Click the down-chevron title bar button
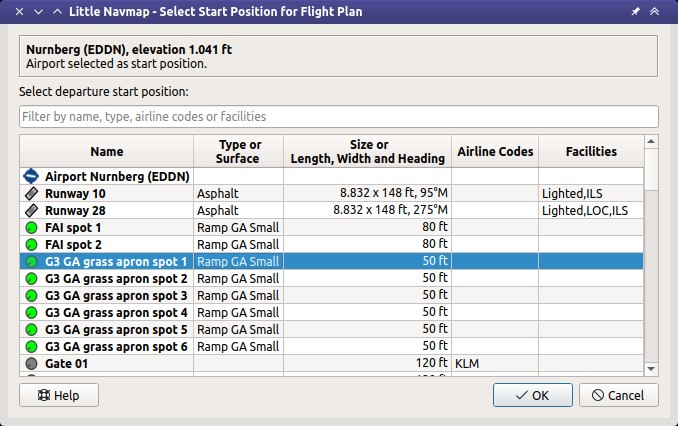Image resolution: width=678 pixels, height=426 pixels. 38,12
